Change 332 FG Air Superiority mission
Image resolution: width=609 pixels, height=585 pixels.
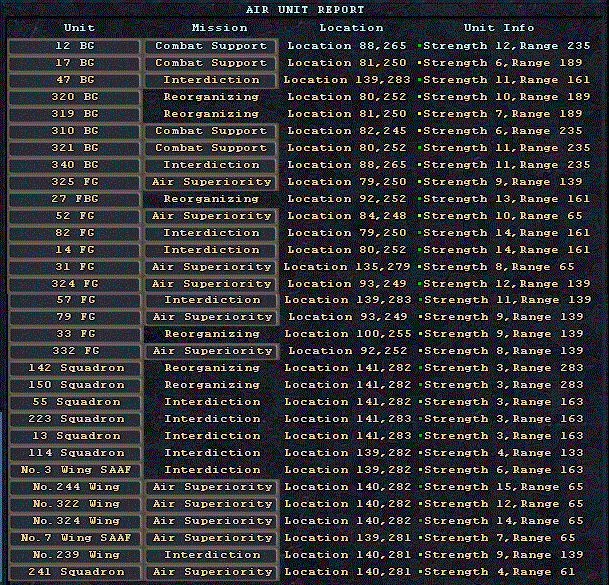click(212, 352)
